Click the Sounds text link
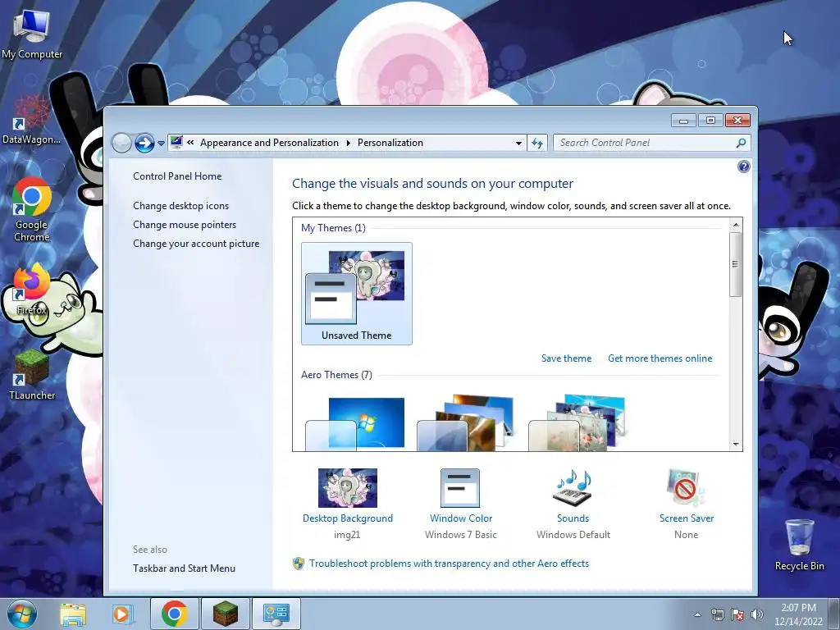The image size is (840, 630). 573,518
